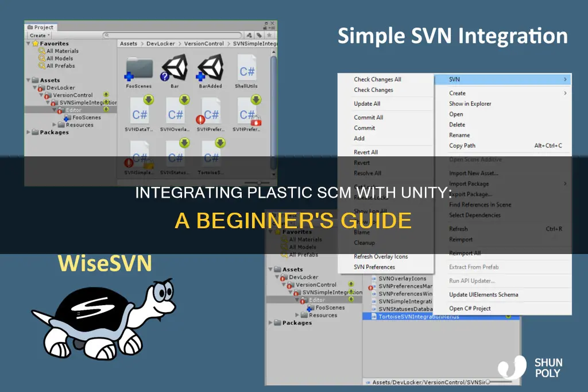Choose Revert All from the SVN menu
This screenshot has height=392, width=588.
pyautogui.click(x=366, y=152)
